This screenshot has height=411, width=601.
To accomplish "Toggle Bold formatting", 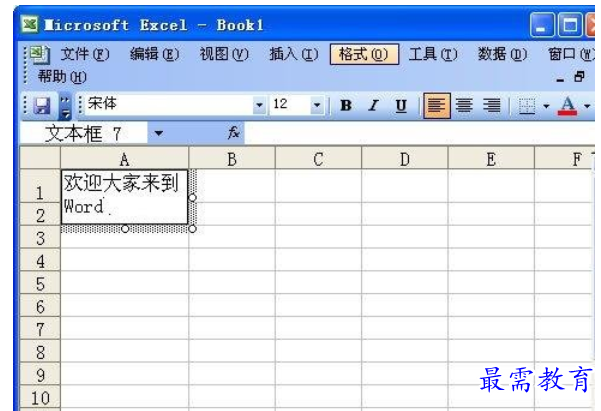I will (x=346, y=105).
